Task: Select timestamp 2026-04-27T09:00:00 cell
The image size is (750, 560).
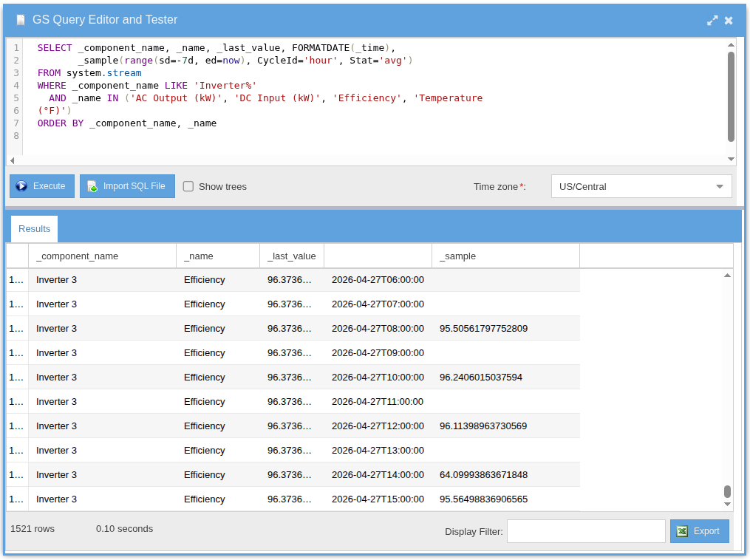Action: pyautogui.click(x=378, y=353)
